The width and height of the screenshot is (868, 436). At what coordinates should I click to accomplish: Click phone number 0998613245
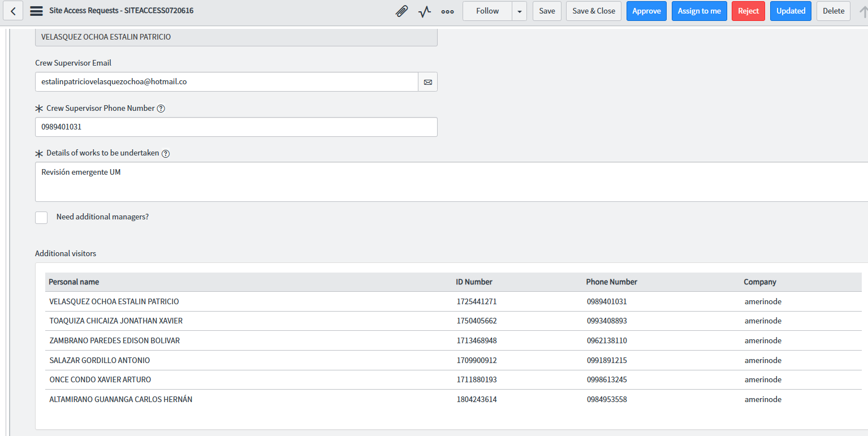click(x=607, y=380)
